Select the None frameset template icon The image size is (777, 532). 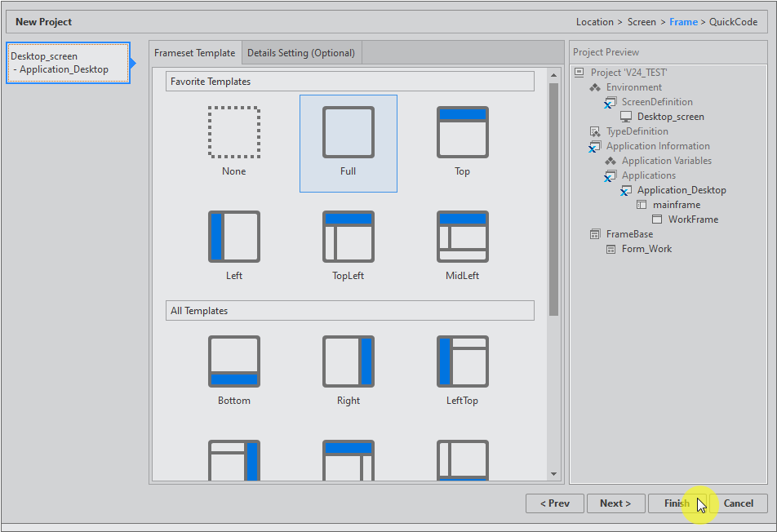(233, 132)
